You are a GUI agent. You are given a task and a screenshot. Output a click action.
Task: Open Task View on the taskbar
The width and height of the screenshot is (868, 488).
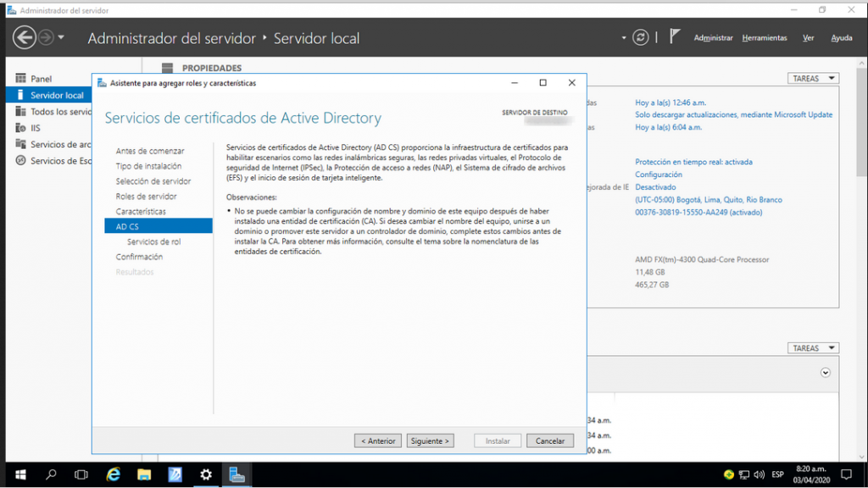click(x=81, y=474)
